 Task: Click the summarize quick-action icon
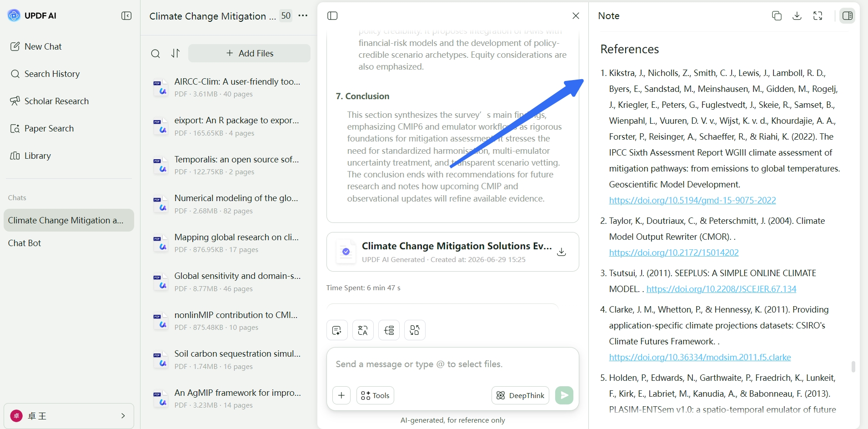coord(337,330)
